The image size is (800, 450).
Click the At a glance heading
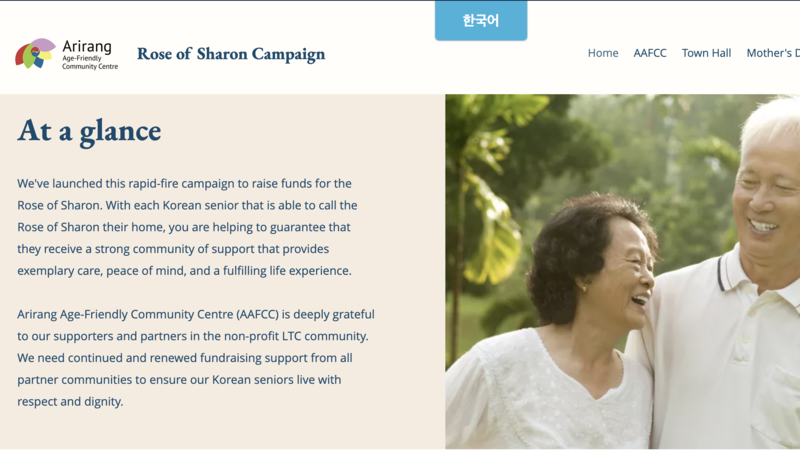tap(89, 130)
